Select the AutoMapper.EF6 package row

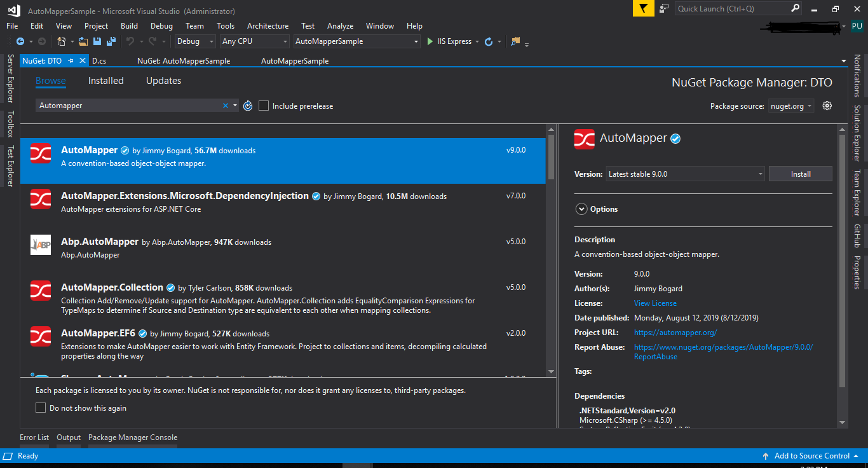point(283,344)
